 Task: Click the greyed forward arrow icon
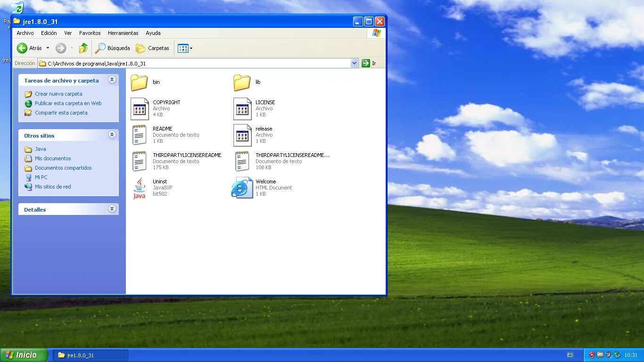point(60,48)
